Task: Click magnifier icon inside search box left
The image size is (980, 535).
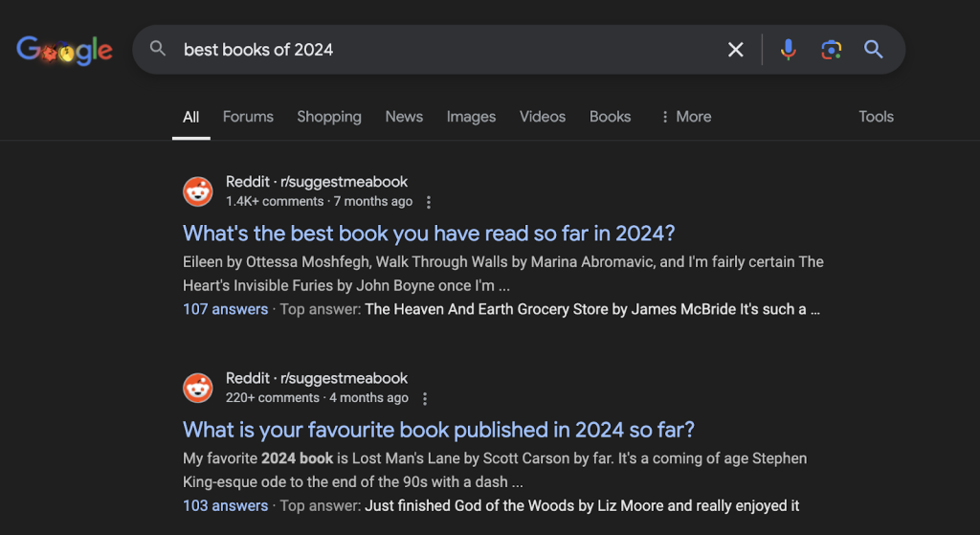Action: 158,49
